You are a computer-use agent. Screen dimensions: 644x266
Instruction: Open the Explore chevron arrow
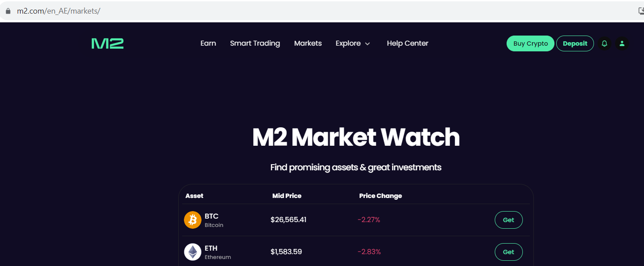pos(367,43)
